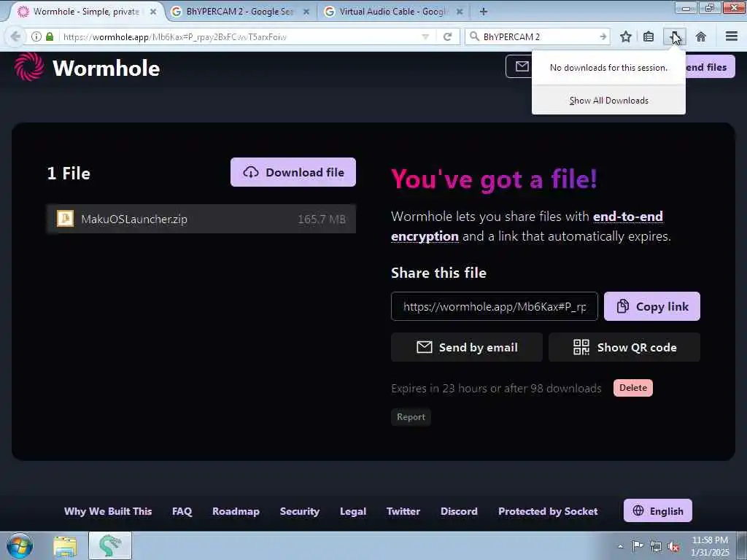The width and height of the screenshot is (747, 560).
Task: Click the Download file button
Action: (x=293, y=172)
